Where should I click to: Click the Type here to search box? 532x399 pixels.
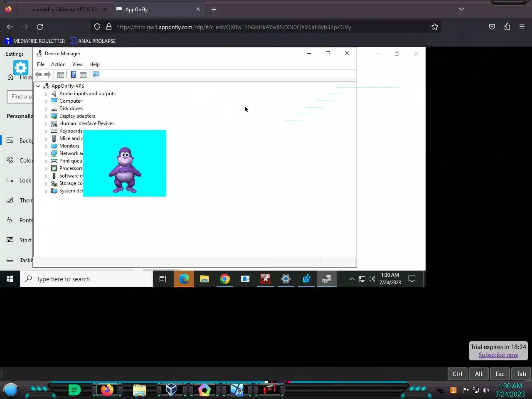click(x=86, y=279)
